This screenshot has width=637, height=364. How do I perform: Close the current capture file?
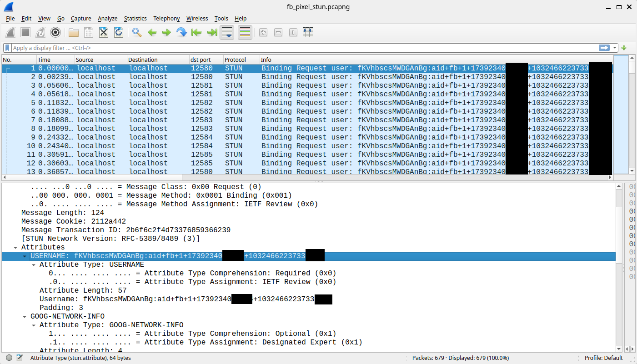point(103,32)
